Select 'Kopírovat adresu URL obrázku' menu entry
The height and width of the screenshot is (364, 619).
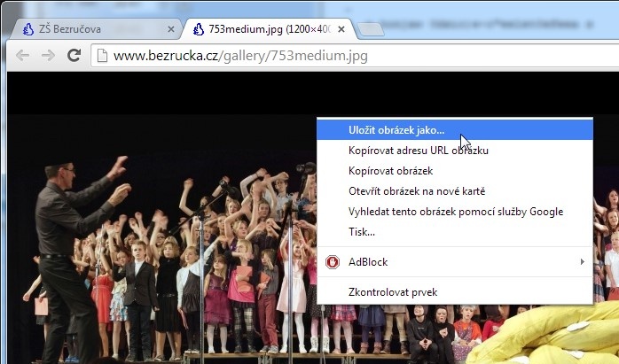(455, 151)
